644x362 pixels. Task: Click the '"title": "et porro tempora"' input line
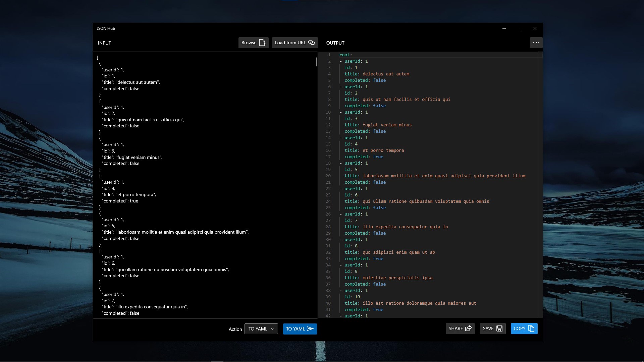point(129,195)
